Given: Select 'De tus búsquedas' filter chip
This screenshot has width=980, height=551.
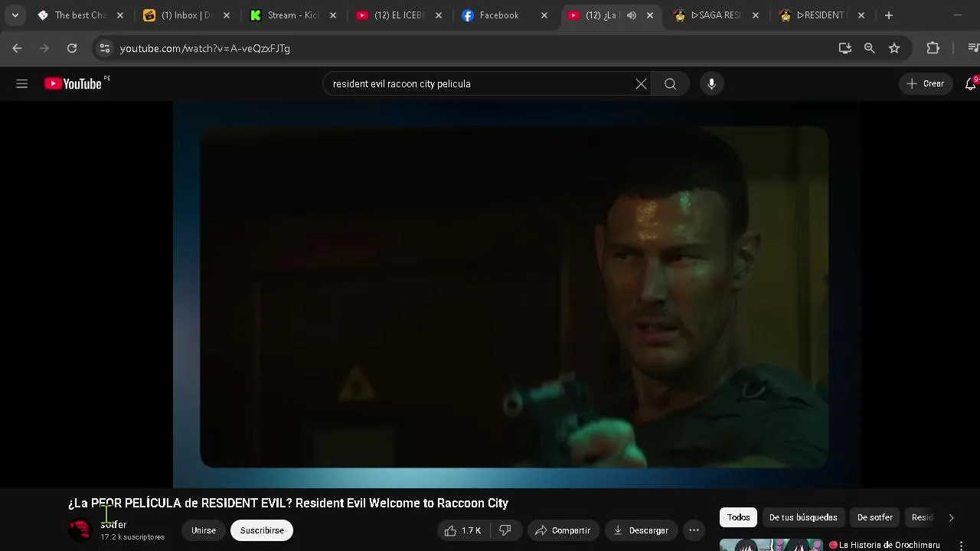Looking at the screenshot, I should (x=803, y=517).
